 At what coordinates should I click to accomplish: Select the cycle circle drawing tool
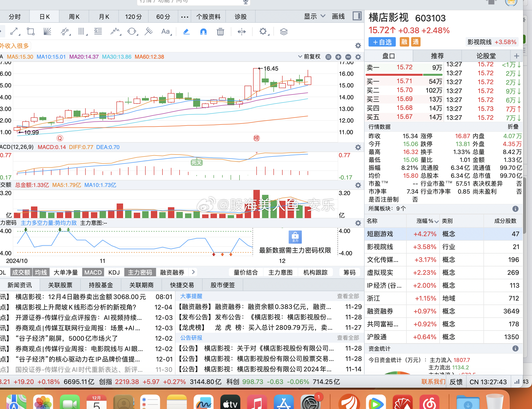pos(132,31)
